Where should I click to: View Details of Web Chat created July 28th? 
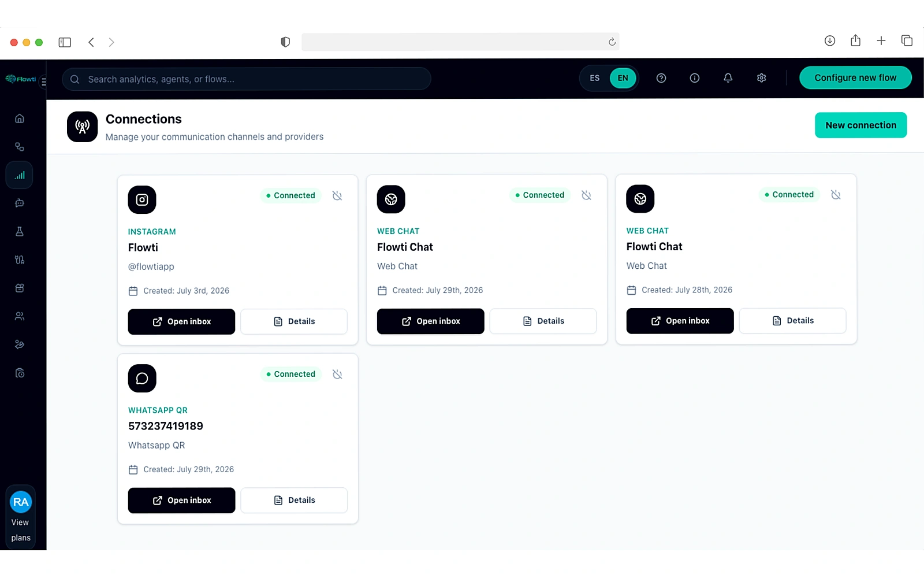[792, 320]
